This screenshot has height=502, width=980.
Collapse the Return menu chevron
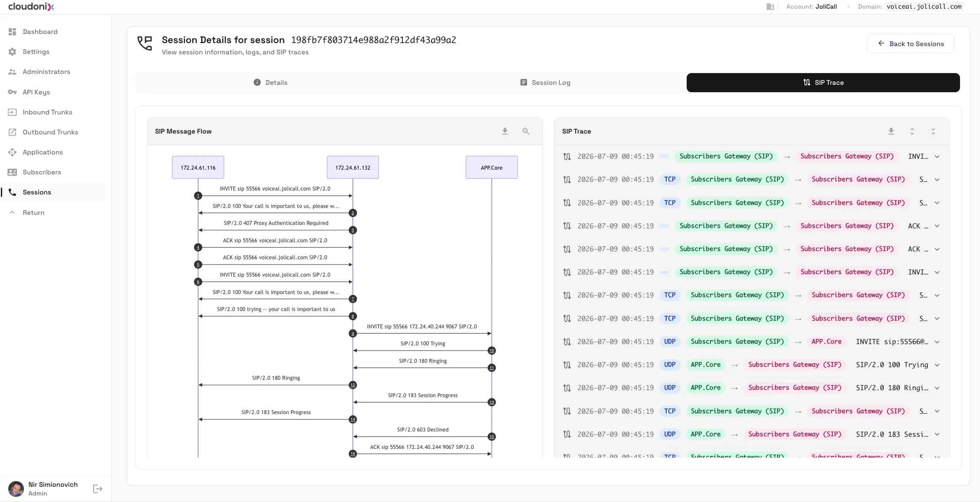pyautogui.click(x=12, y=213)
